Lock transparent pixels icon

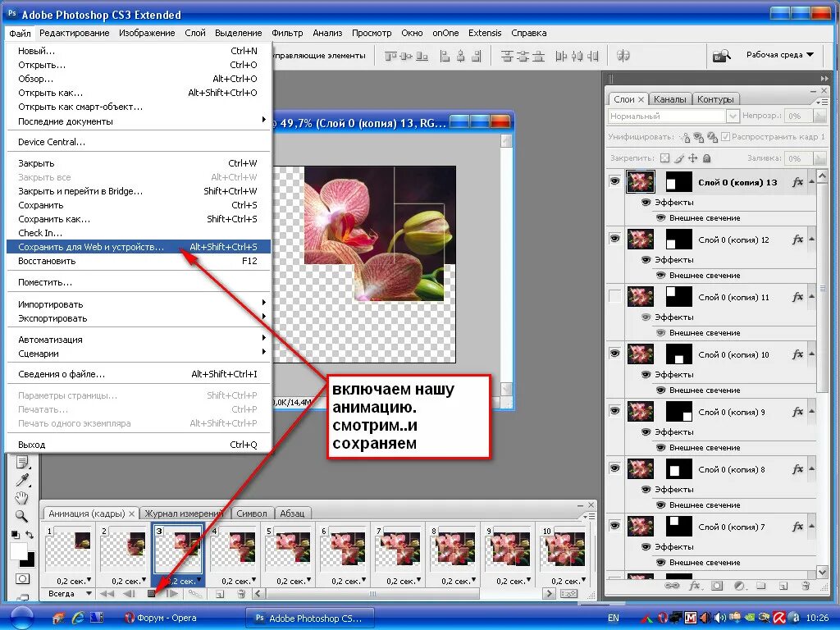(664, 158)
